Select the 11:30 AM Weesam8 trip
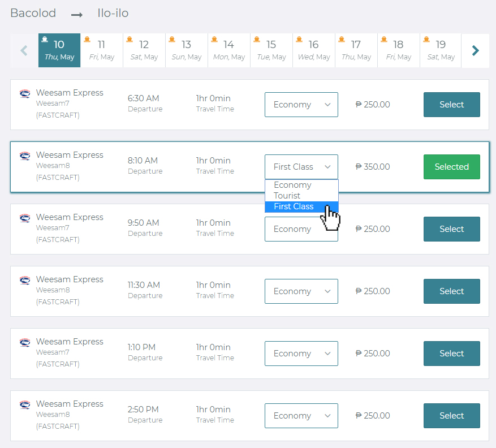This screenshot has width=496, height=448. (452, 291)
